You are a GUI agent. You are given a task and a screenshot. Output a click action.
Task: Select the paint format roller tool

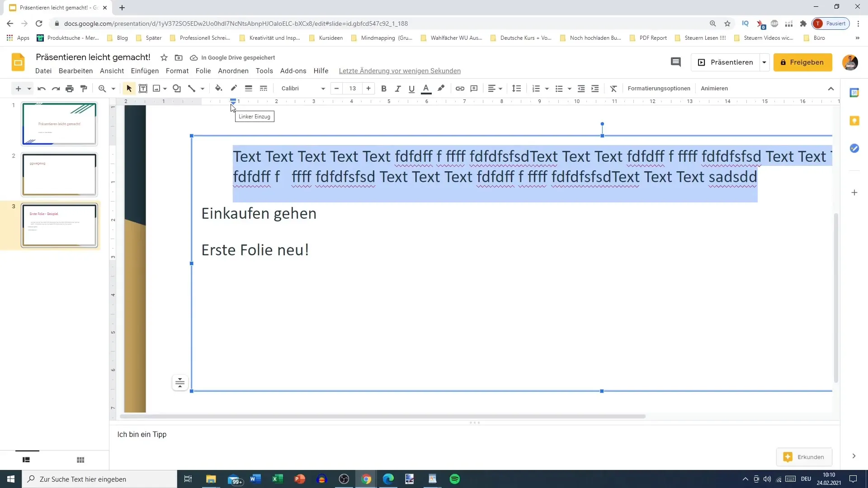[x=84, y=89]
